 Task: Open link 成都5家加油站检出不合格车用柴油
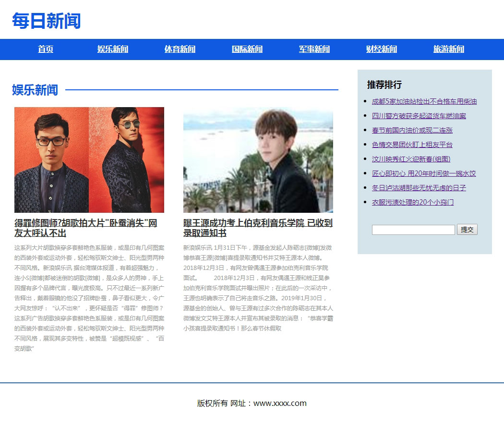point(424,102)
